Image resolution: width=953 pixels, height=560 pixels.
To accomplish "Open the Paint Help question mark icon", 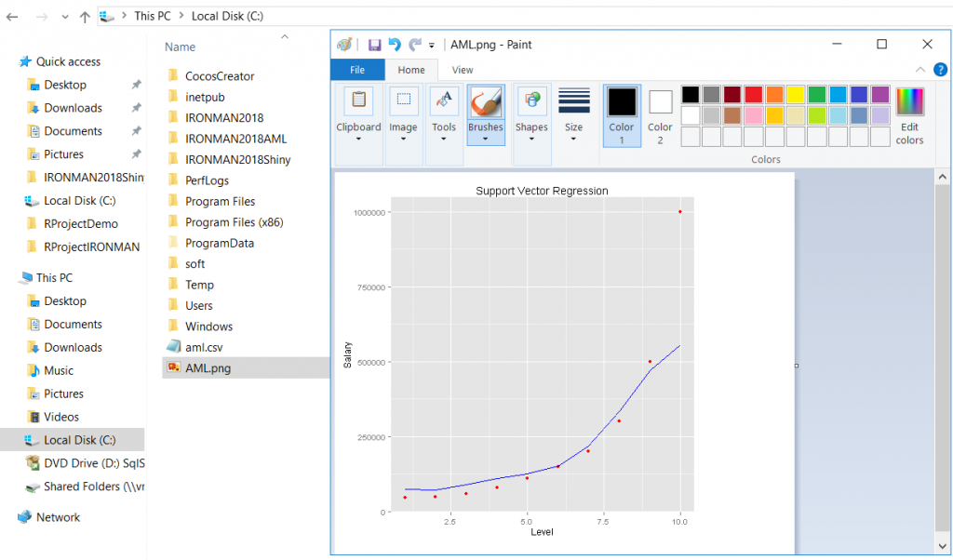I will click(940, 70).
